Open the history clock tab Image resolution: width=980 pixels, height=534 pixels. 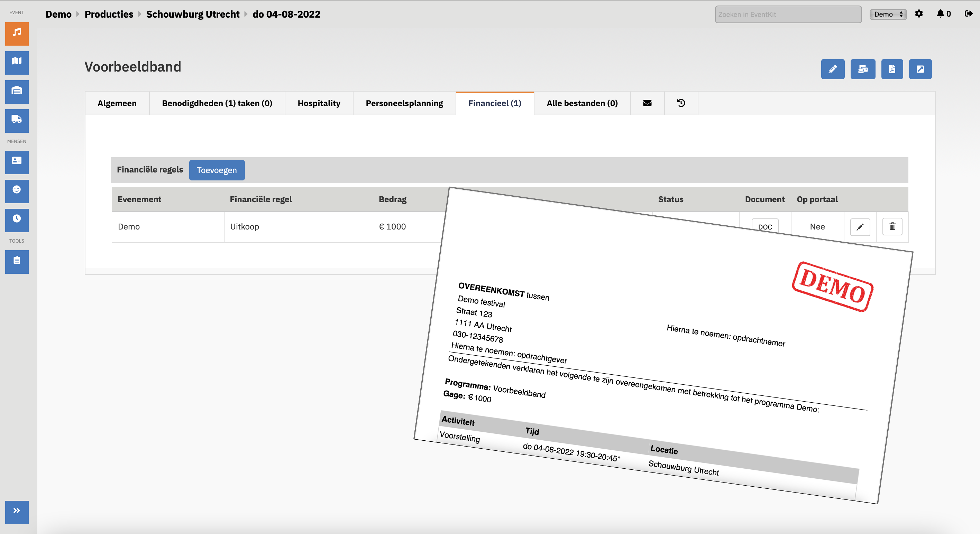tap(681, 103)
